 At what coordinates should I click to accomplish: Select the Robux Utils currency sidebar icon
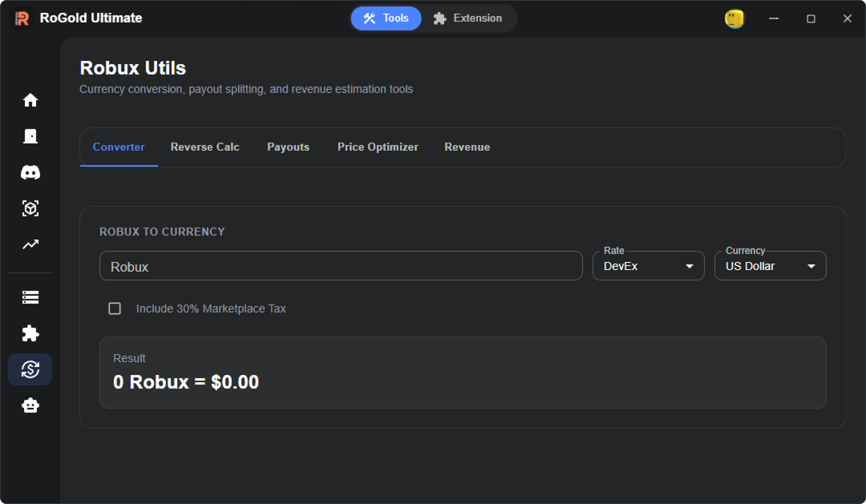[30, 369]
